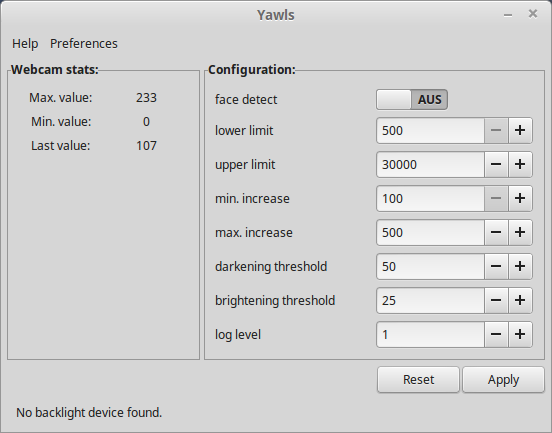Focus the upper limit value field
The image size is (552, 433).
[430, 164]
